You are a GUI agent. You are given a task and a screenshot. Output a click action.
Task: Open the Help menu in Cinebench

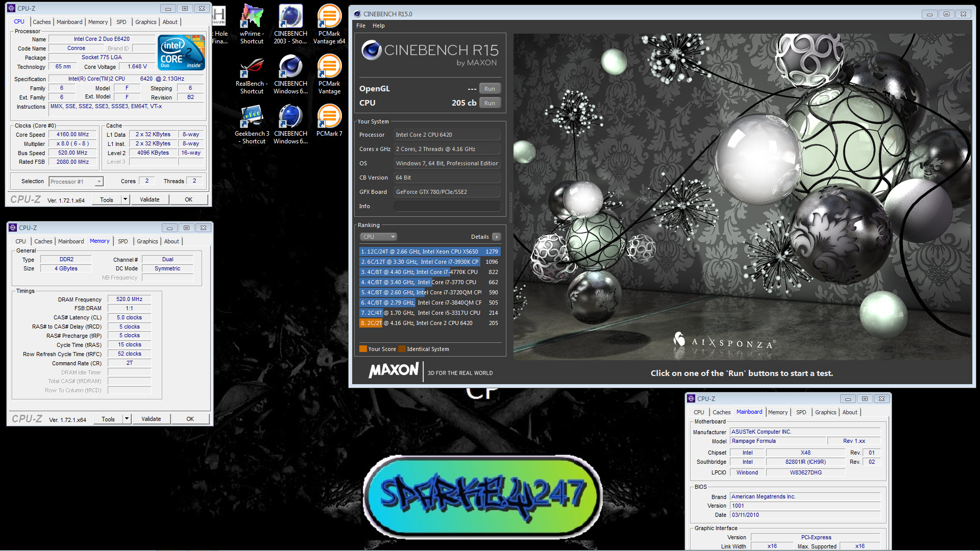pyautogui.click(x=378, y=26)
